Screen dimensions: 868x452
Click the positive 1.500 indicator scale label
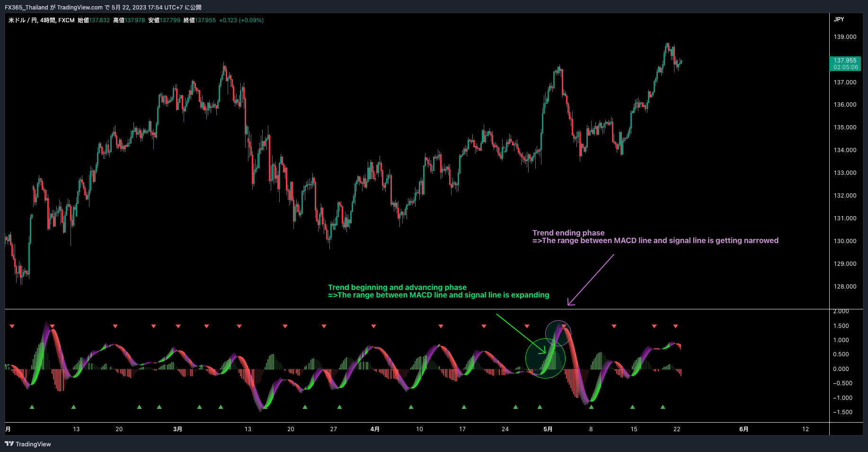tap(841, 326)
